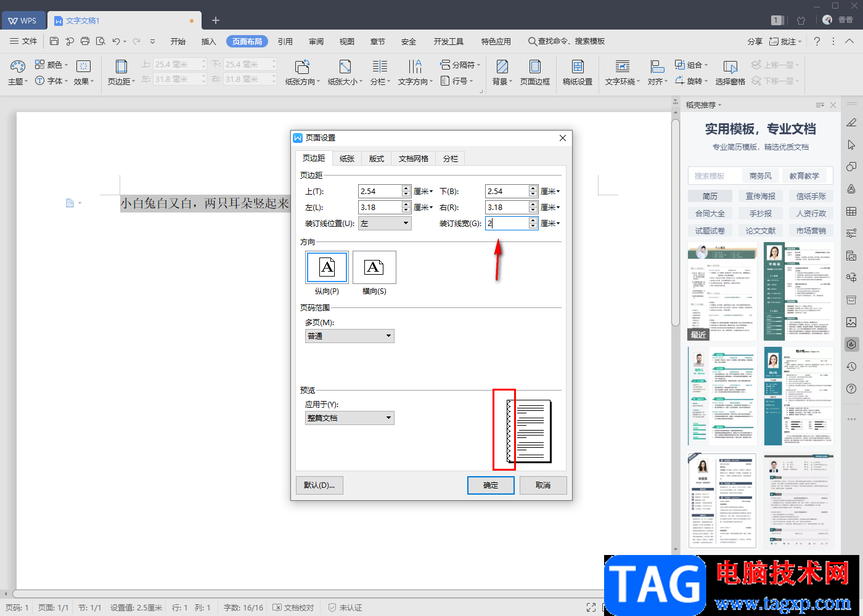The image size is (863, 616).
Task: Click the 批注 comments button
Action: click(x=785, y=41)
